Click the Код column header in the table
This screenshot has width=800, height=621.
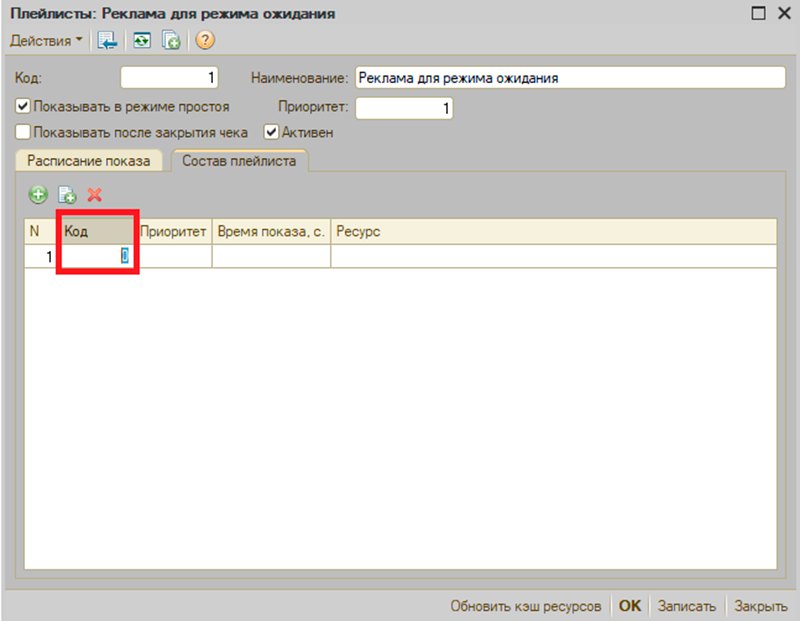tap(97, 231)
